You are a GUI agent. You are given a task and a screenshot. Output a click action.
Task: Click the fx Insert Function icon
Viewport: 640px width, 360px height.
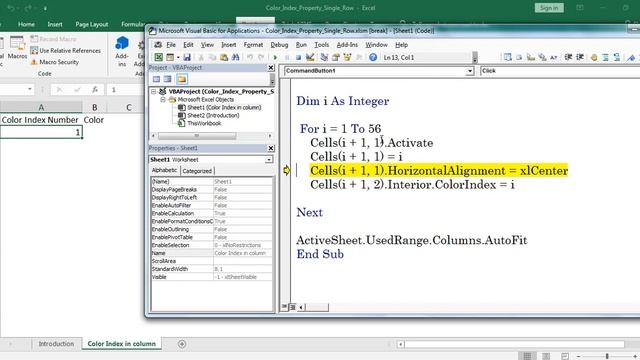pos(95,89)
